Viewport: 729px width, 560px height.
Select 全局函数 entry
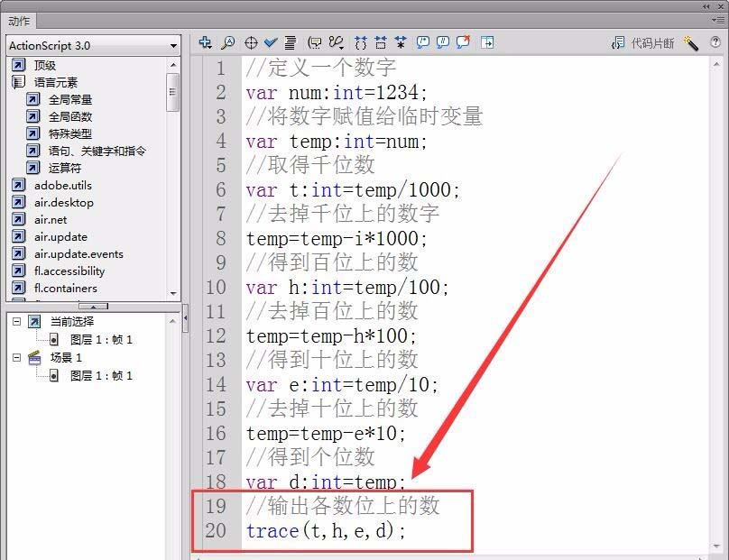70,116
